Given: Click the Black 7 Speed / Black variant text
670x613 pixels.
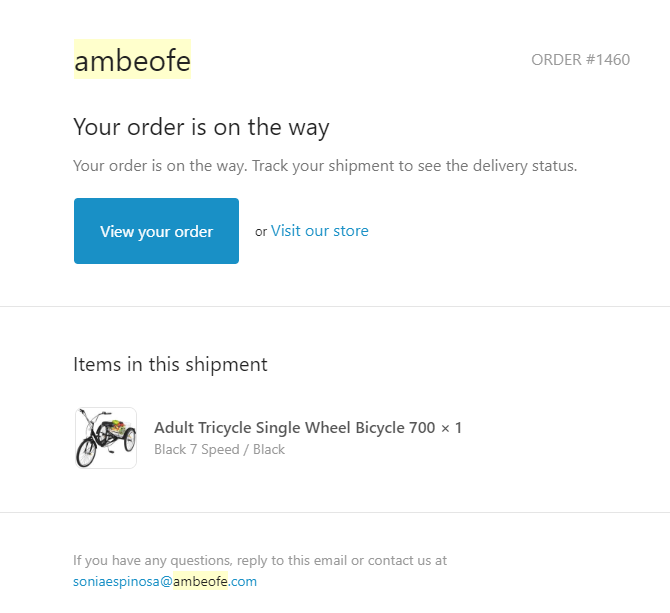Looking at the screenshot, I should pos(219,449).
